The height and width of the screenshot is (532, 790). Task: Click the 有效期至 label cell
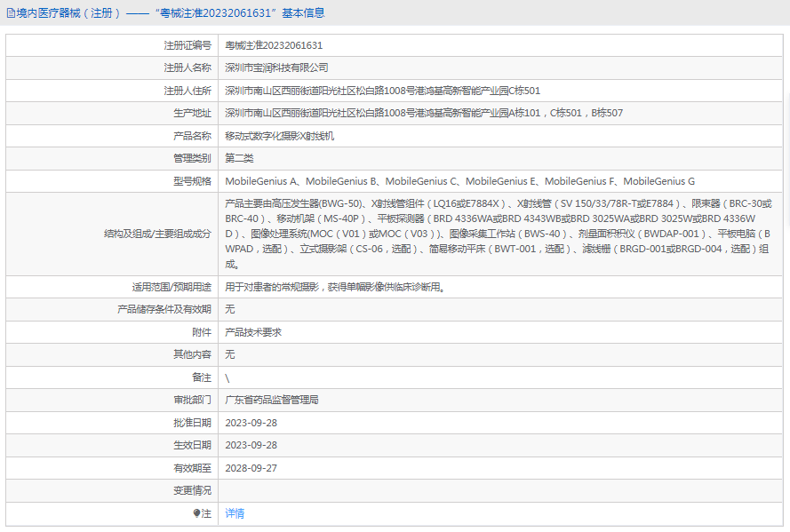click(x=112, y=468)
